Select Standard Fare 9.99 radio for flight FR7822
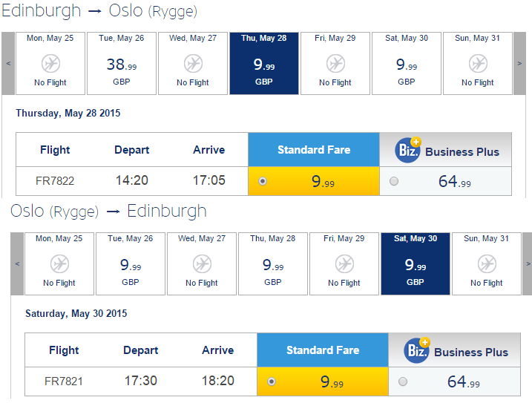The image size is (532, 403). pyautogui.click(x=263, y=181)
